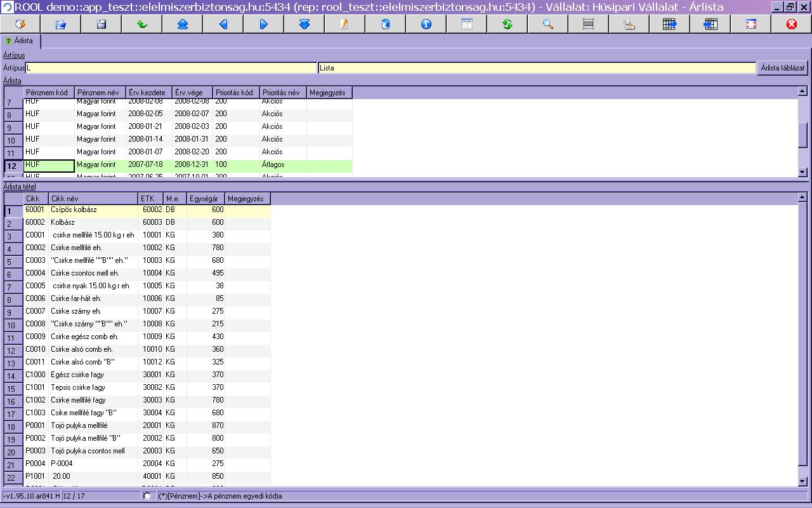
Task: Click the open folder toolbar icon
Action: click(61, 24)
